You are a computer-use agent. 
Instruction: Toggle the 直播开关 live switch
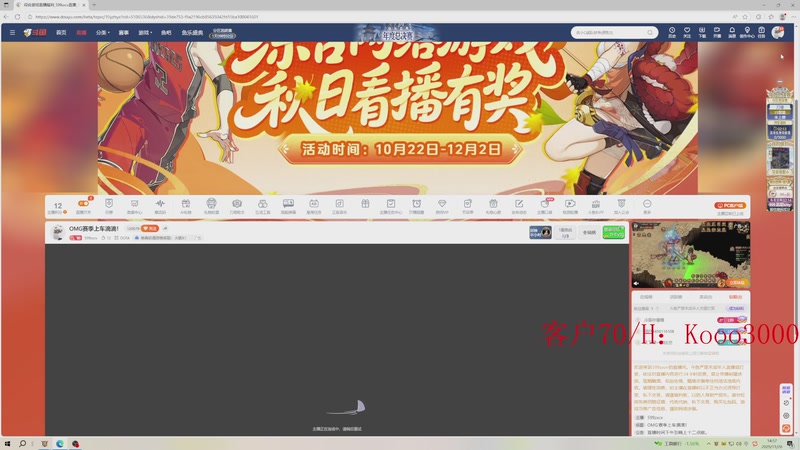tap(83, 206)
